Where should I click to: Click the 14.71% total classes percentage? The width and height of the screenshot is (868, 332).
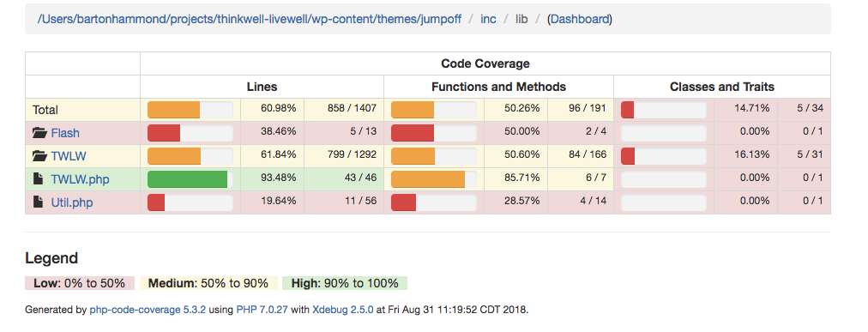[751, 108]
